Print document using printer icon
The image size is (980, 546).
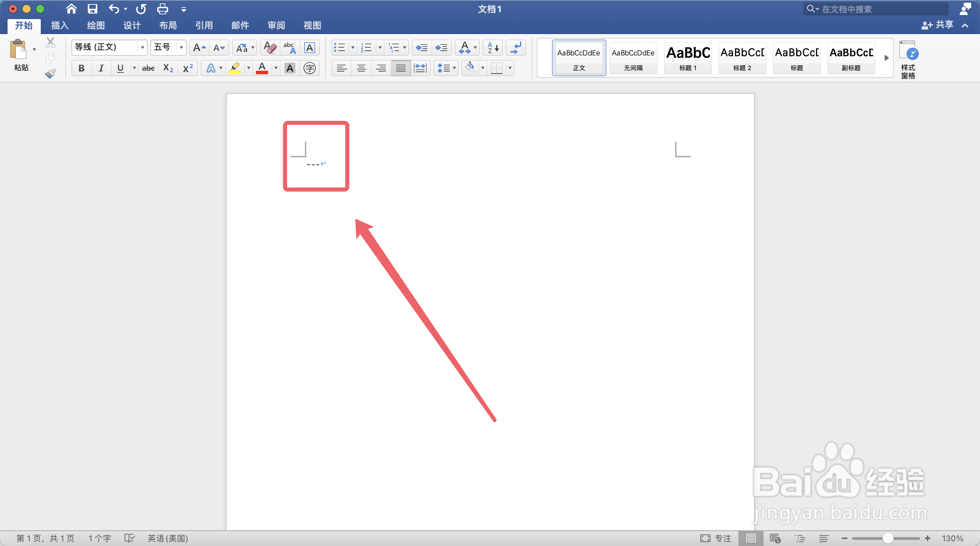162,9
